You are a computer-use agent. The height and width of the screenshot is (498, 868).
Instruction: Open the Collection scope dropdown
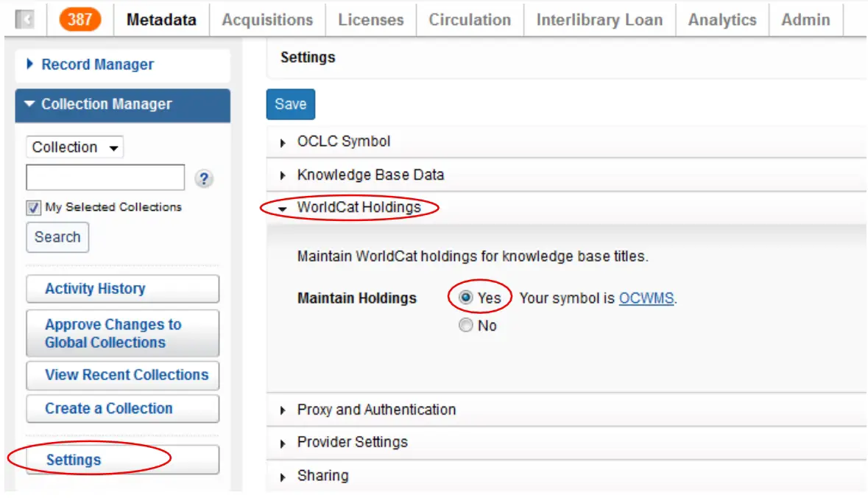pyautogui.click(x=75, y=147)
